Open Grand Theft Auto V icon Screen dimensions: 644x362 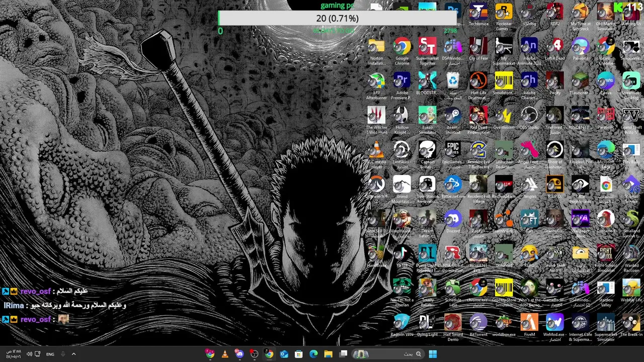click(555, 258)
